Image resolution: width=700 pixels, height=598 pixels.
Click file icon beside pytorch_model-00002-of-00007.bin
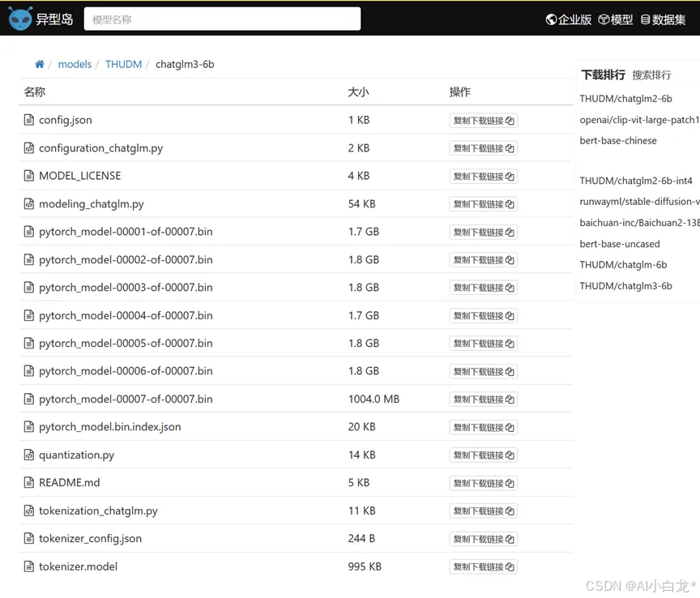29,259
